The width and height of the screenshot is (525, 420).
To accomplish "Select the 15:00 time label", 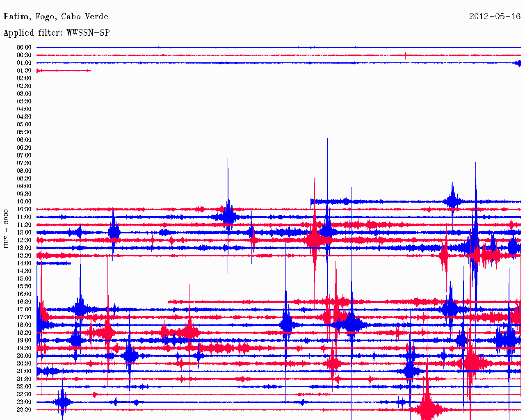I will (24, 279).
